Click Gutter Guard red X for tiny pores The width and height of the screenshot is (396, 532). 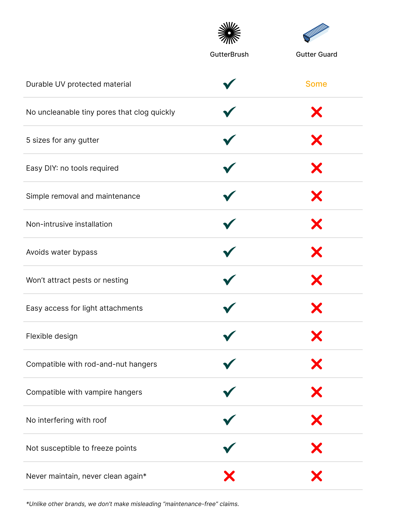tap(316, 112)
